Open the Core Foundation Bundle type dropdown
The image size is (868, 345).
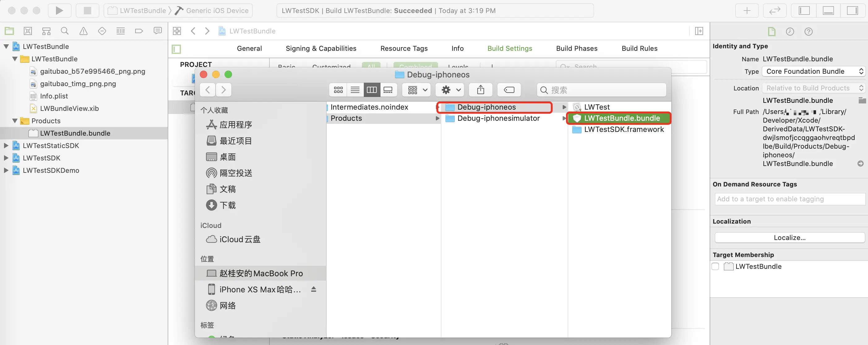tap(813, 71)
